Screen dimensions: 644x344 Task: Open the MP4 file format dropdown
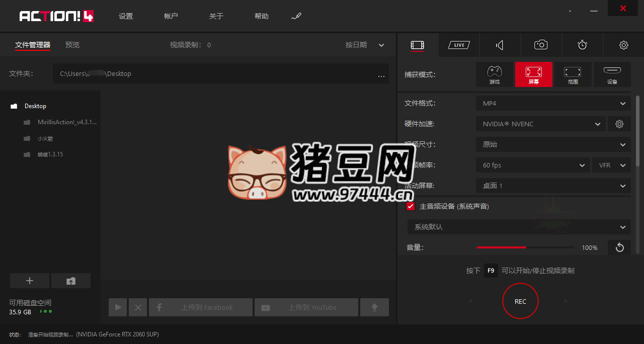[552, 103]
